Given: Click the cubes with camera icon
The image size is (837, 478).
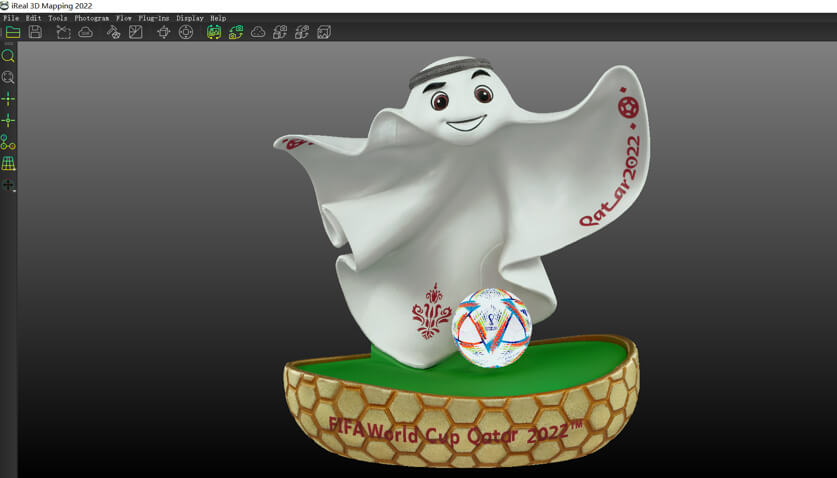Looking at the screenshot, I should (280, 32).
